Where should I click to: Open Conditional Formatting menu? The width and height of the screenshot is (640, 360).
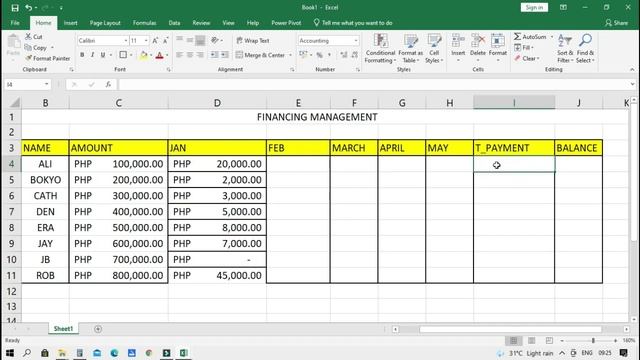coord(380,49)
